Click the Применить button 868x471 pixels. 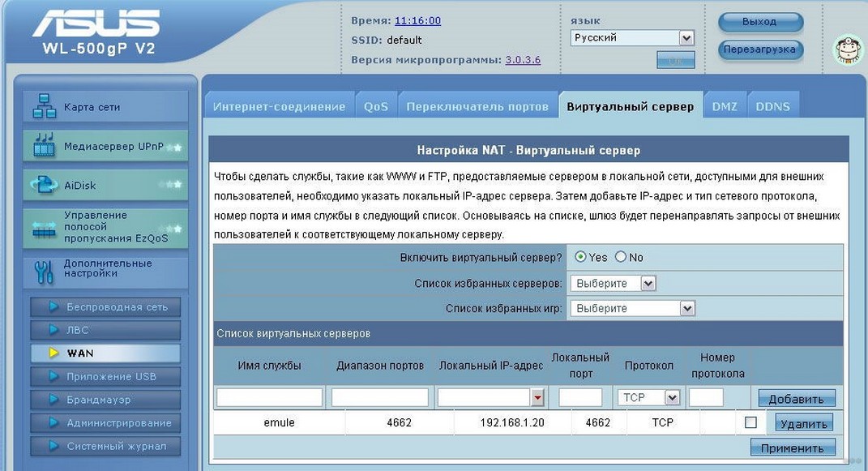pos(792,447)
